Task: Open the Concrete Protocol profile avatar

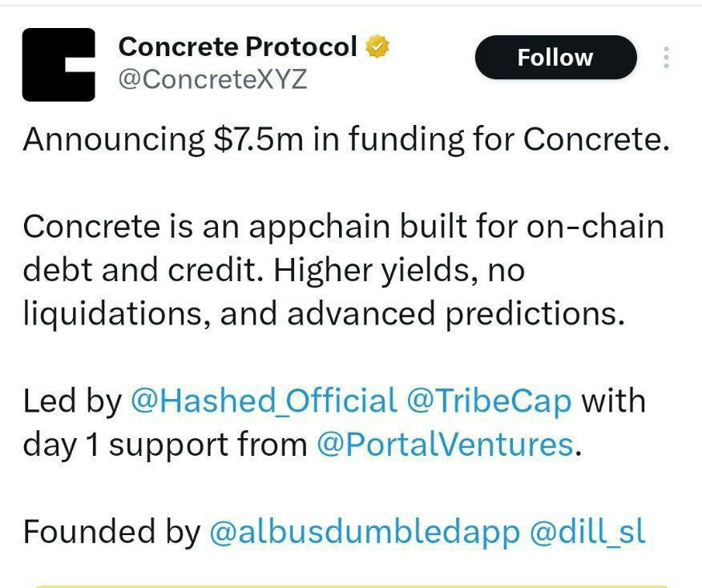Action: [58, 65]
